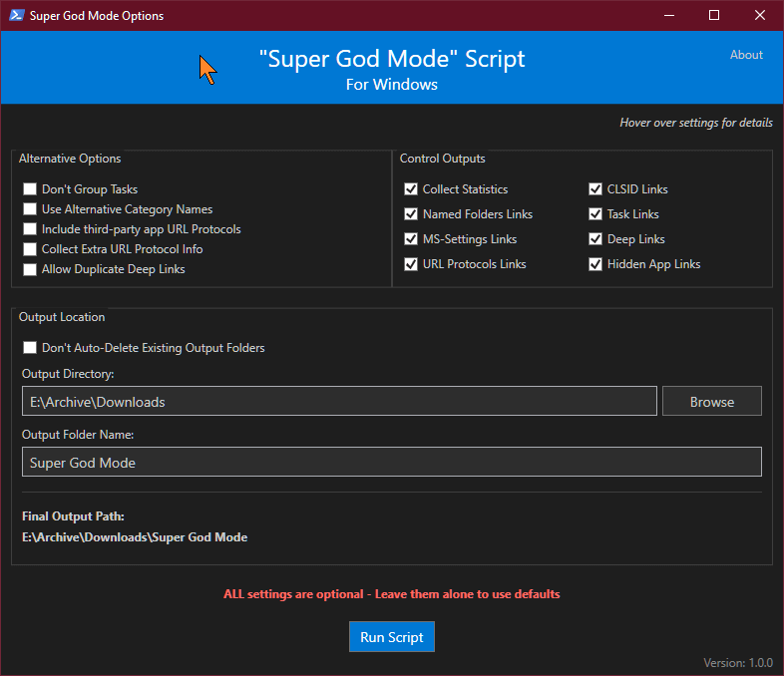Uncheck Collect Statistics

tap(411, 188)
